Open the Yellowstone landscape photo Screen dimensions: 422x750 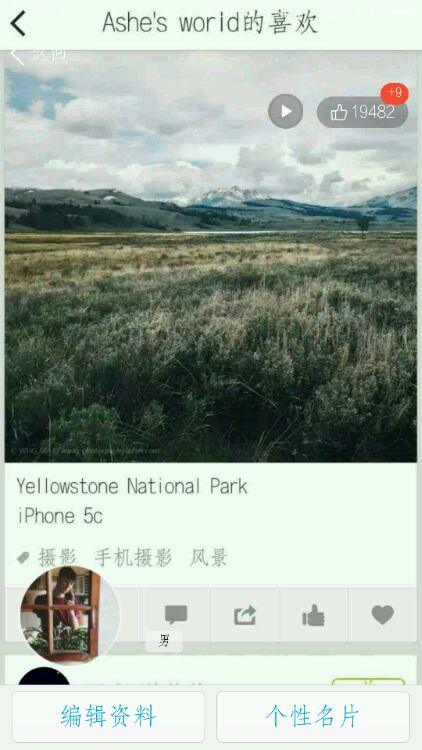tap(211, 256)
